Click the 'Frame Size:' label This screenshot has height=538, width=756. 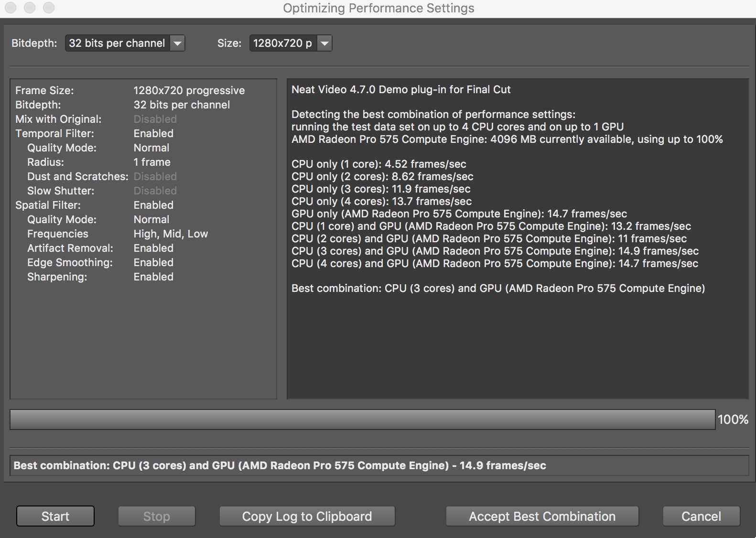pos(44,90)
